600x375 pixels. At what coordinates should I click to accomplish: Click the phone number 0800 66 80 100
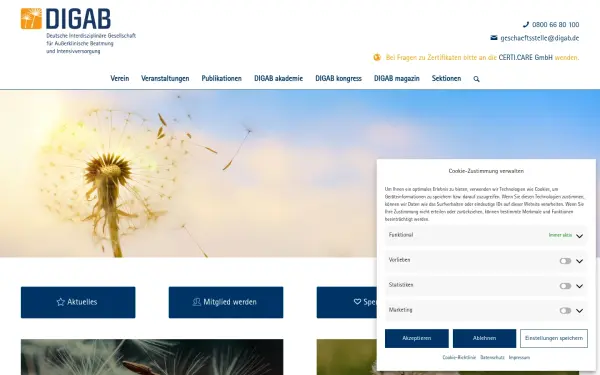pos(556,24)
